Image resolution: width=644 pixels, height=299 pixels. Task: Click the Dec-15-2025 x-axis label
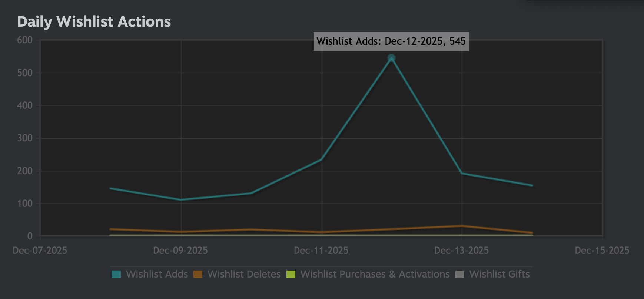click(602, 251)
